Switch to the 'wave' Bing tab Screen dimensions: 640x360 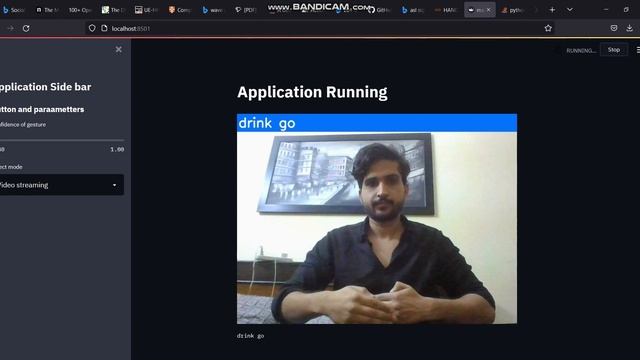(213, 10)
